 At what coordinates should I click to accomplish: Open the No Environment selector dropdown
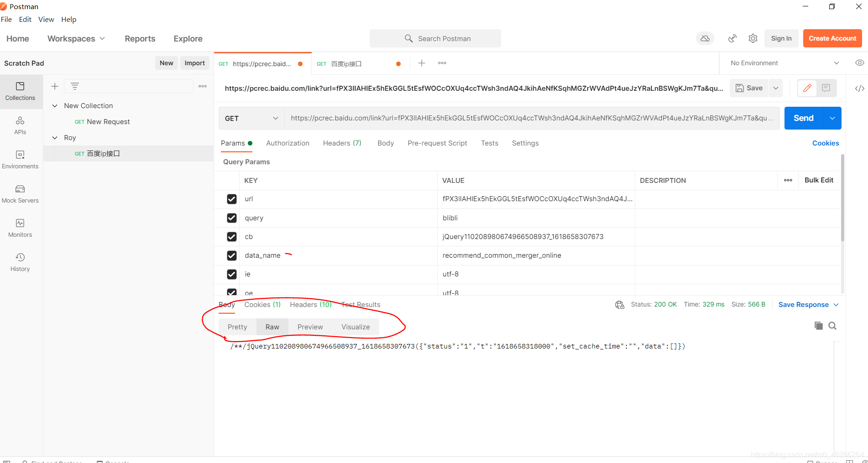[784, 63]
